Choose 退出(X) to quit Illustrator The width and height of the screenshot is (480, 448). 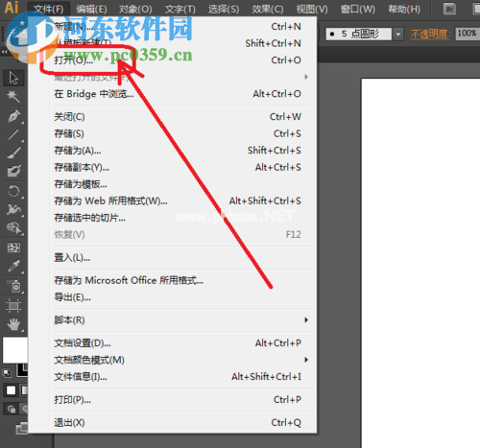[x=183, y=423]
